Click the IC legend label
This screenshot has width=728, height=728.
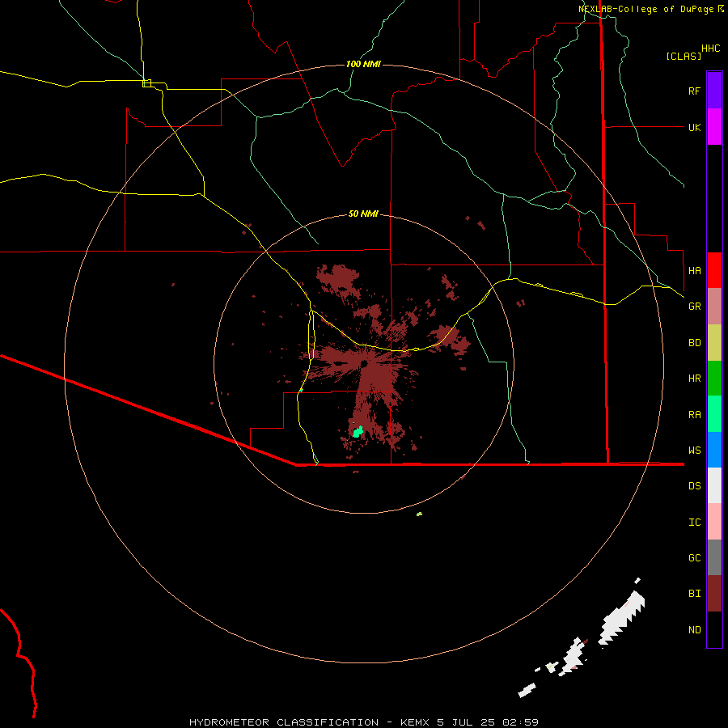click(694, 523)
